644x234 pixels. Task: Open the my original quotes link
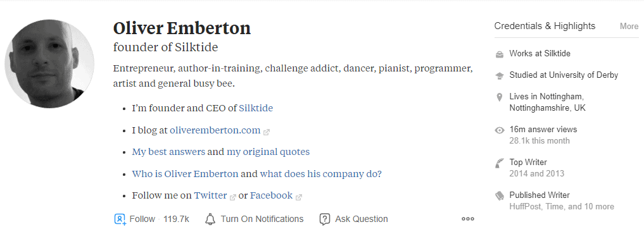[x=268, y=152]
